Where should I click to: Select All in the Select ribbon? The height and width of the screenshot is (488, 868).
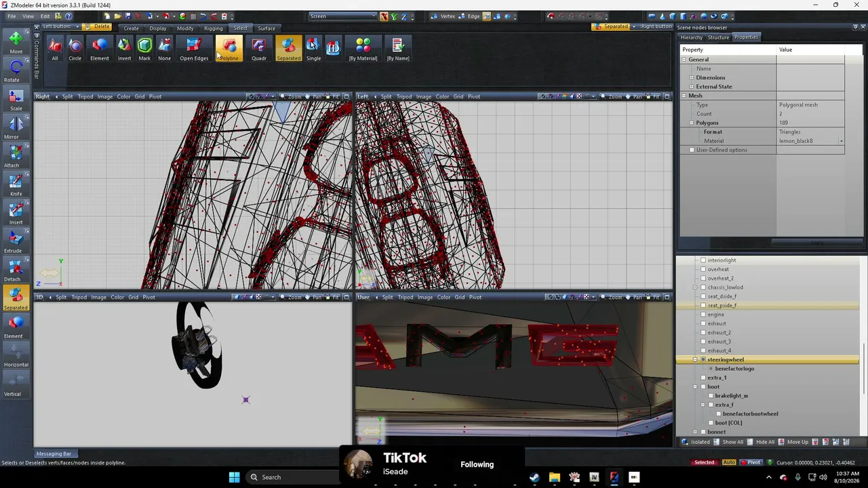tap(55, 49)
